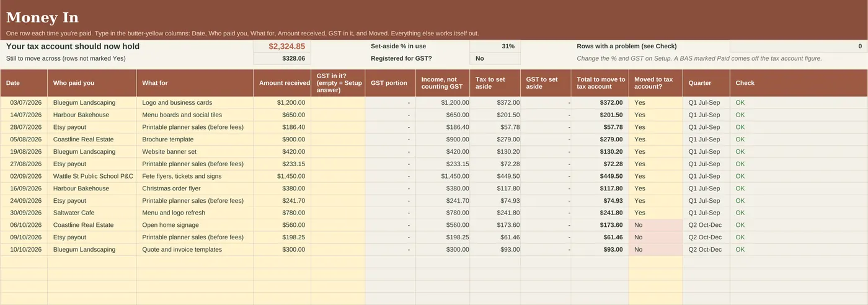The height and width of the screenshot is (305, 868).
Task: Select 'Total move to tax account' header
Action: 600,83
